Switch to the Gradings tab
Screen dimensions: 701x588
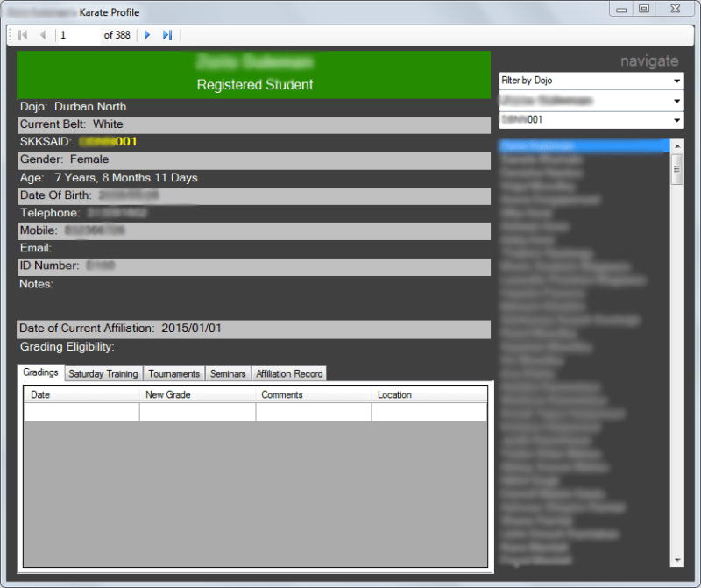click(x=40, y=372)
